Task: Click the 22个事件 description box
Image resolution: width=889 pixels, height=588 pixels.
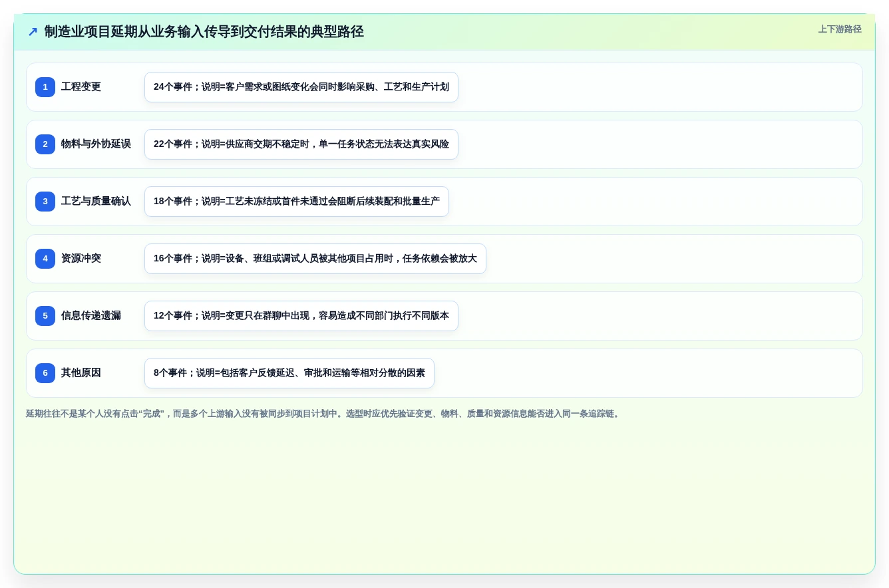Action: coord(301,144)
